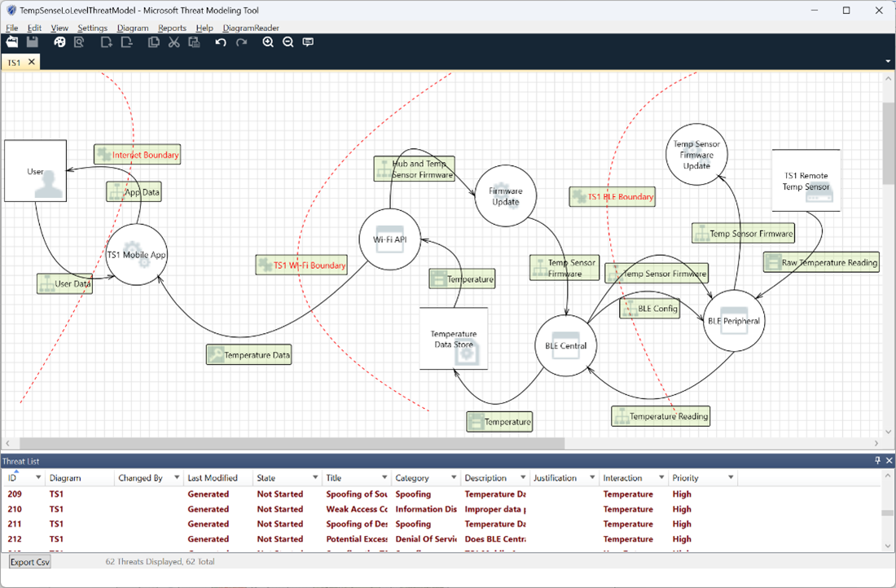The width and height of the screenshot is (896, 588).
Task: Click the feedback comment icon in toolbar
Action: tap(308, 42)
